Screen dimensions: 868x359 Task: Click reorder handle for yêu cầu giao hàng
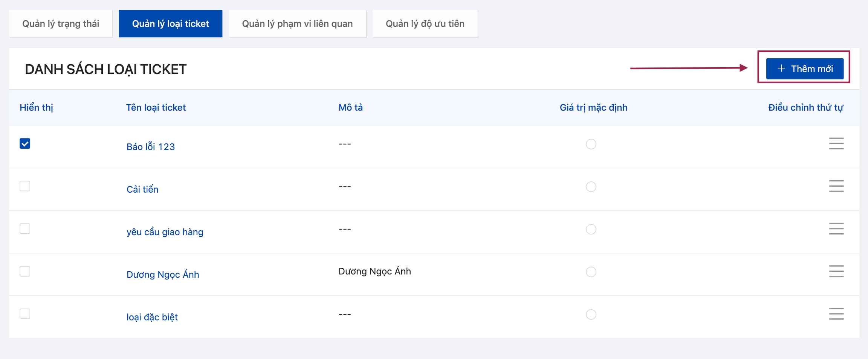coord(836,229)
